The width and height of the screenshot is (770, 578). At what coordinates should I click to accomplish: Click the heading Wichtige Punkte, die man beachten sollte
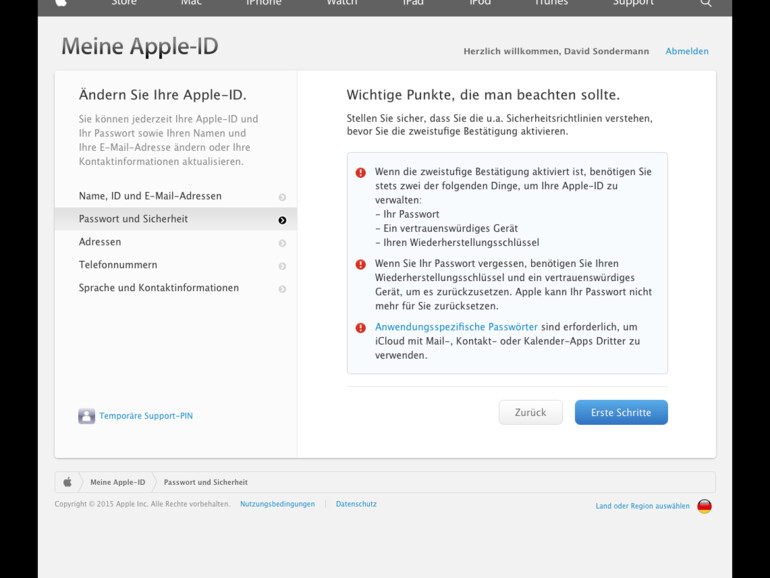pyautogui.click(x=483, y=95)
